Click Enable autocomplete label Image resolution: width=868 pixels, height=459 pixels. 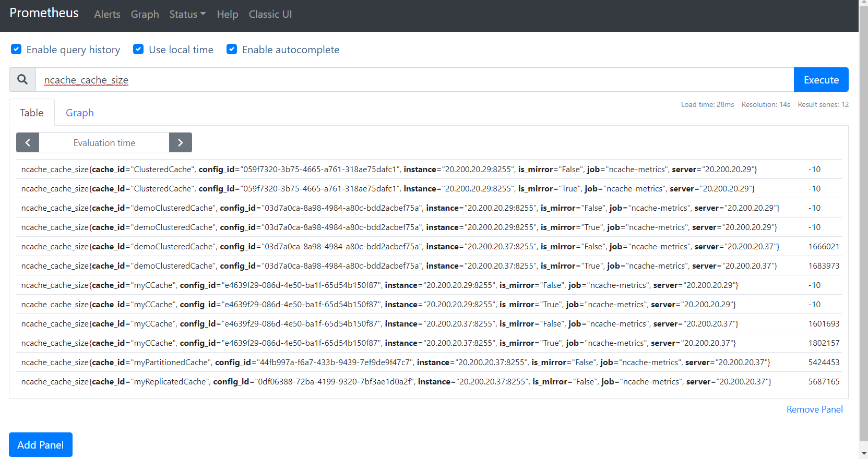(x=291, y=50)
